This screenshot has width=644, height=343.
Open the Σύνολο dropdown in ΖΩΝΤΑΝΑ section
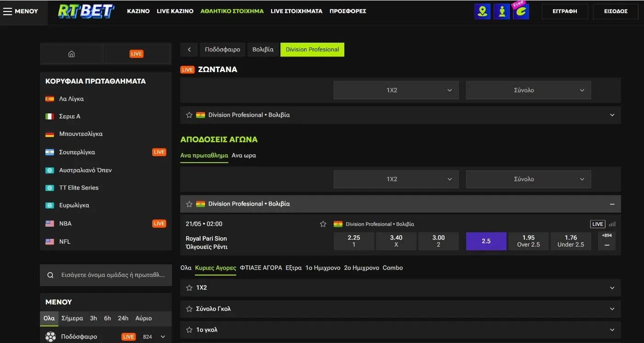[x=529, y=90]
